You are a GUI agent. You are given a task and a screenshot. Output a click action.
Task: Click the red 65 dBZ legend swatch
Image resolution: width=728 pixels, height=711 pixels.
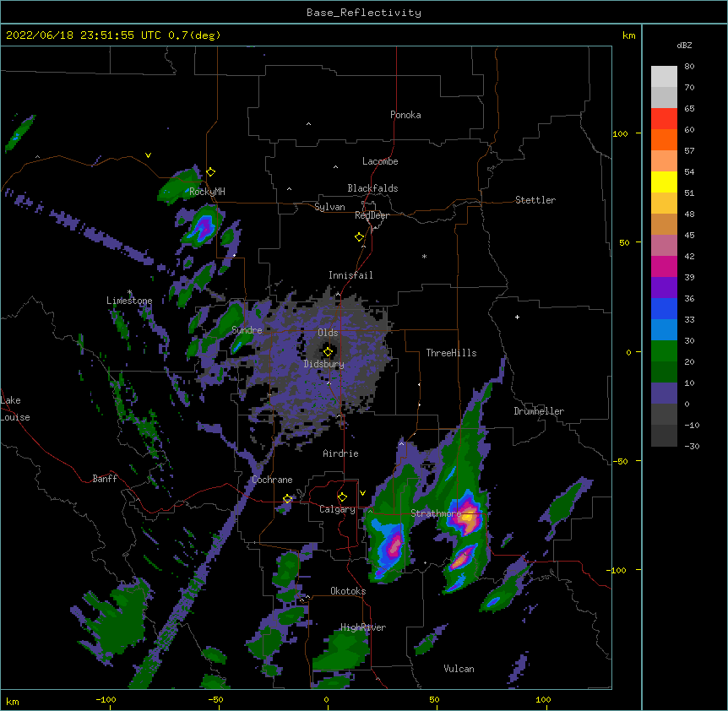664,119
